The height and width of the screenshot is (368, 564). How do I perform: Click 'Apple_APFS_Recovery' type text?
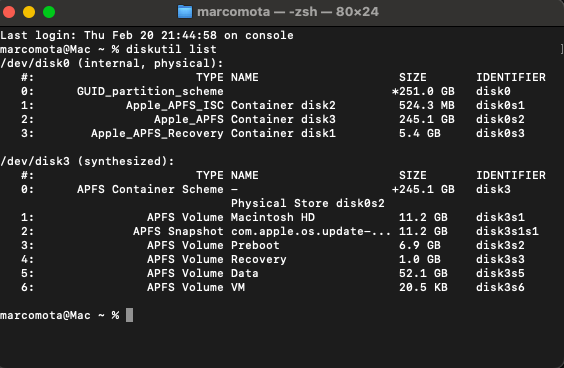(x=157, y=133)
